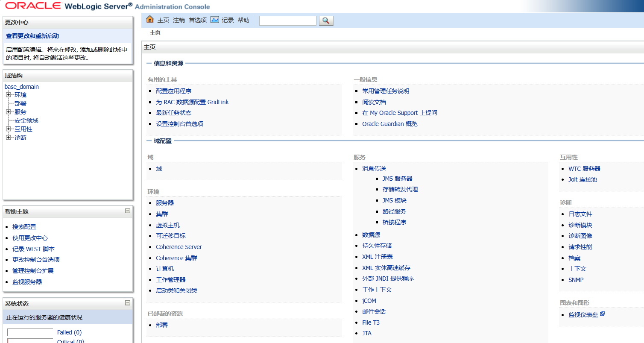Open the WTC 服务器 link
The height and width of the screenshot is (343, 644).
[x=584, y=169]
